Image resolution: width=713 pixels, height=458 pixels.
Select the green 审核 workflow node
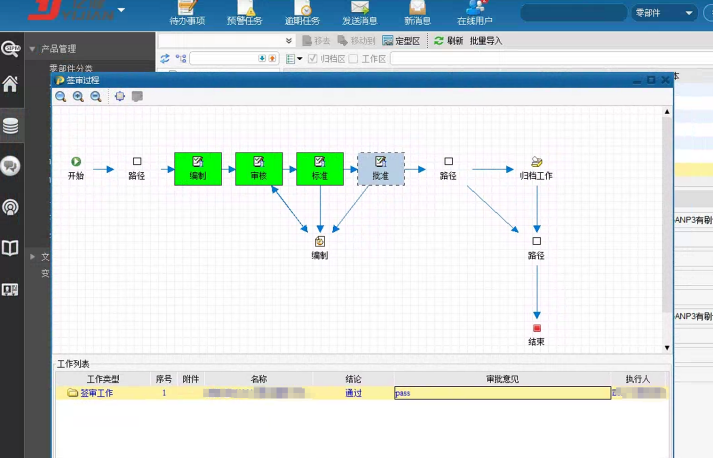pos(259,169)
